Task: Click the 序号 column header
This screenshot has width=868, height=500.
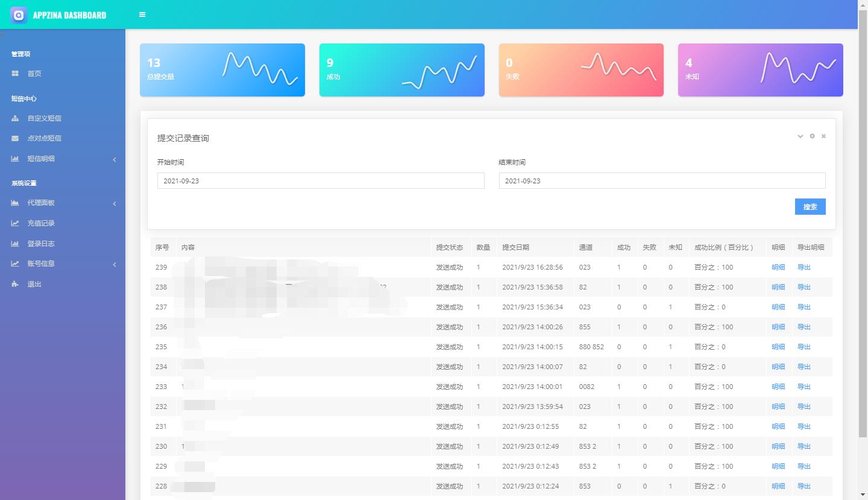Action: 162,247
